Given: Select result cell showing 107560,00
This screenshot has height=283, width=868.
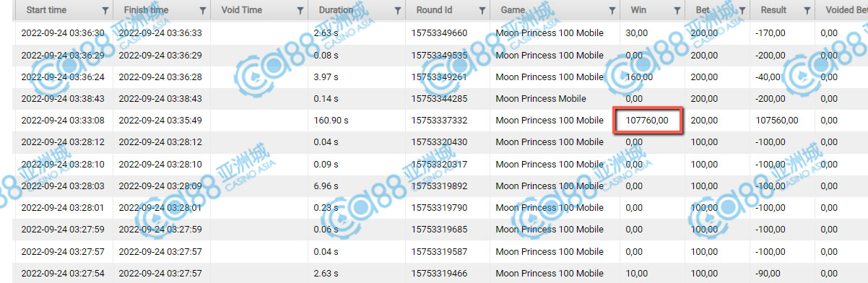Looking at the screenshot, I should [x=782, y=121].
